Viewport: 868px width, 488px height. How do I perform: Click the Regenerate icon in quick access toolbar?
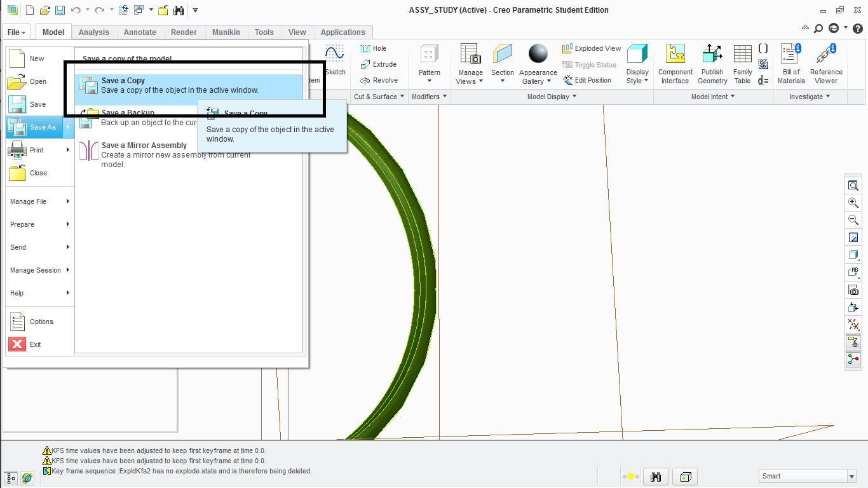pyautogui.click(x=123, y=10)
